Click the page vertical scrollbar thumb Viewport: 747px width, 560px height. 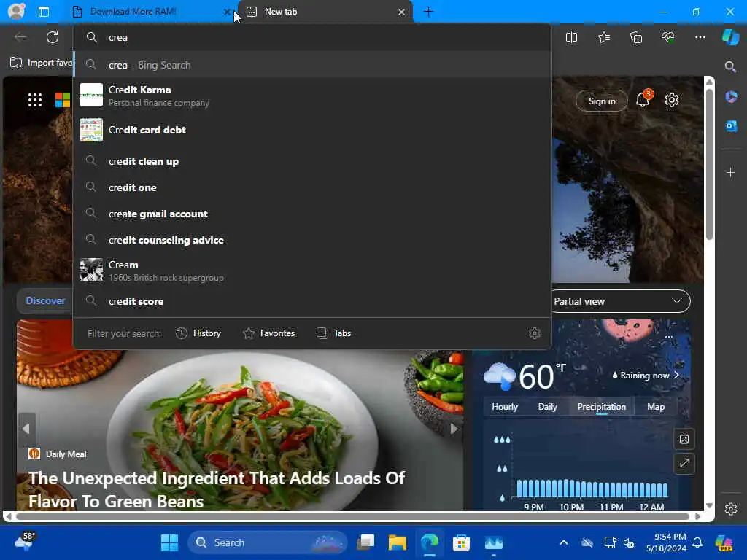(709, 163)
